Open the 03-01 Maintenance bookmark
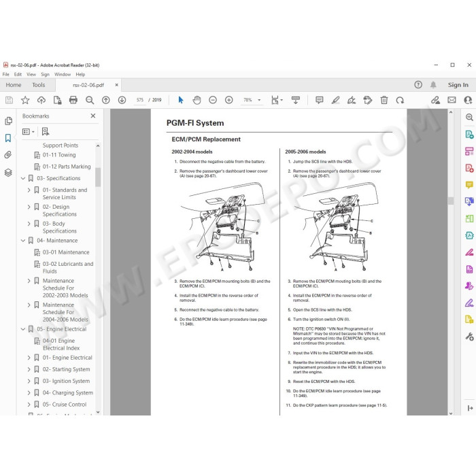The image size is (476, 476). 66,252
